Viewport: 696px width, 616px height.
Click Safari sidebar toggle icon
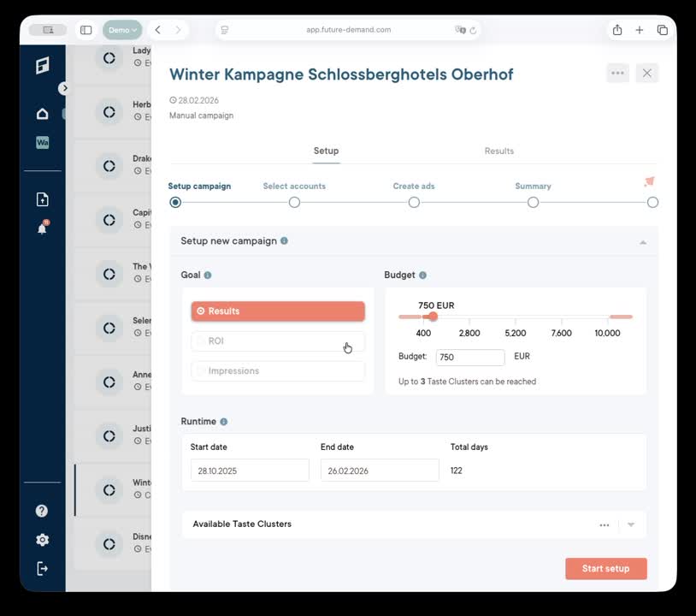(x=86, y=30)
